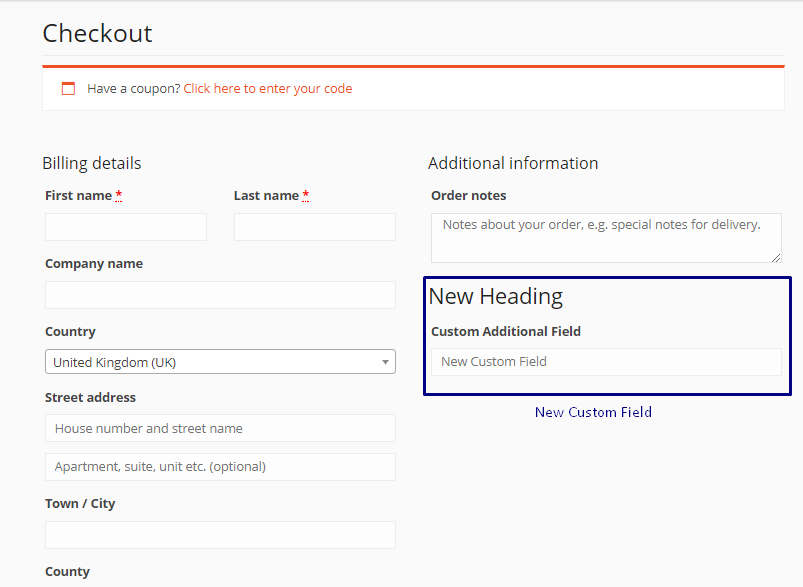Click inside the Order notes textarea

coord(605,238)
